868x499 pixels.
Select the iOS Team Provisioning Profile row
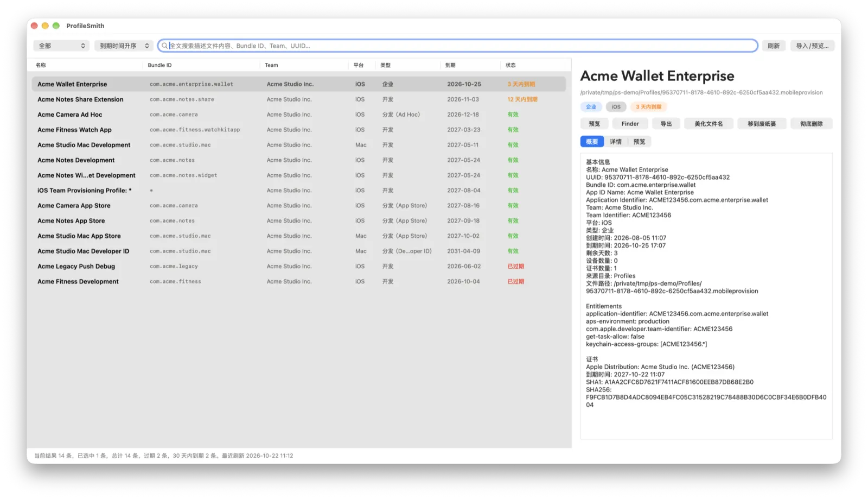299,191
